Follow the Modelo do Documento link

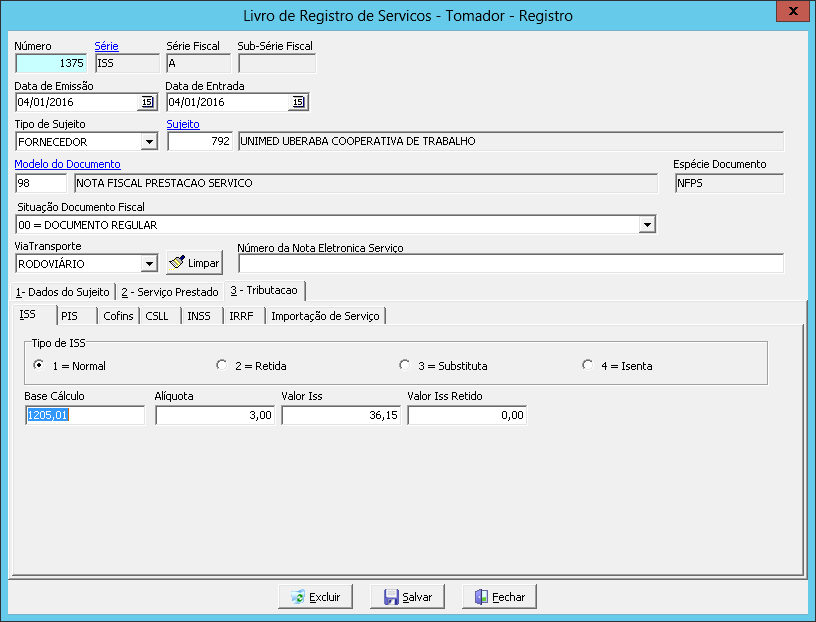click(x=67, y=164)
